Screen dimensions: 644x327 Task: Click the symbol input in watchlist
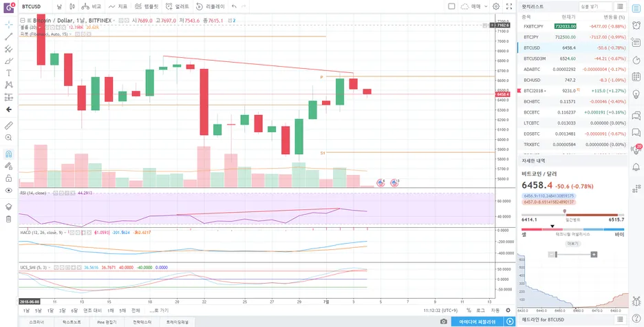595,6
